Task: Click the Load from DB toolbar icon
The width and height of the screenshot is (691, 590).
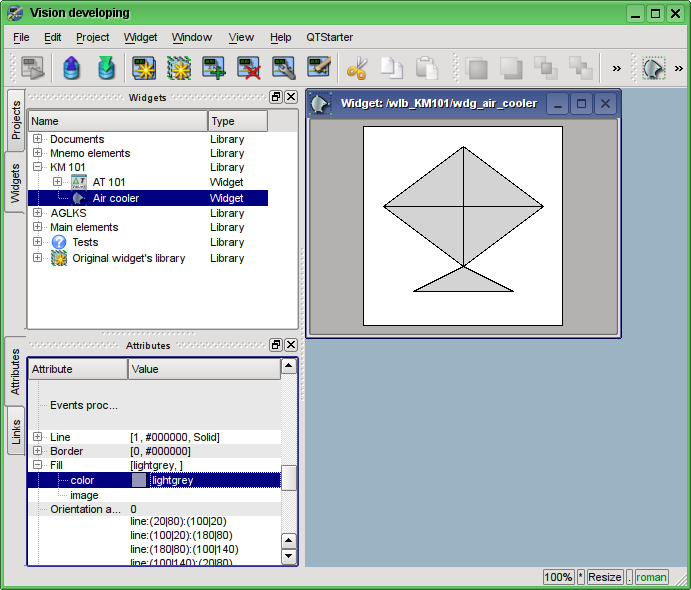Action: (72, 69)
